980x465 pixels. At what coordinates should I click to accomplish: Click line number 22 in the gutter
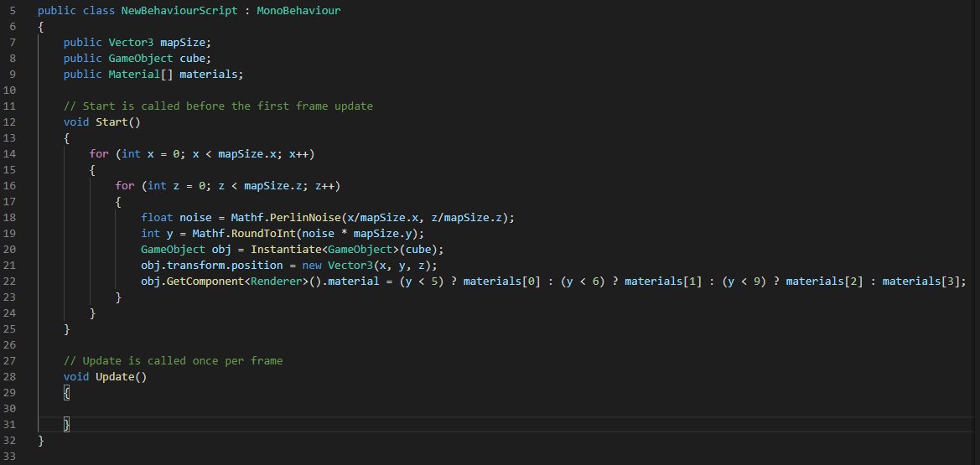[10, 282]
